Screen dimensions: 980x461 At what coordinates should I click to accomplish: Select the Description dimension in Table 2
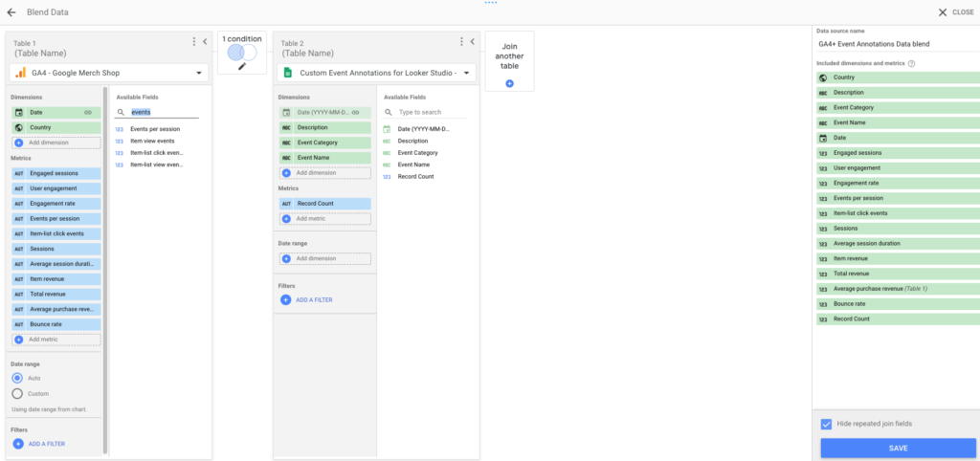(x=324, y=127)
